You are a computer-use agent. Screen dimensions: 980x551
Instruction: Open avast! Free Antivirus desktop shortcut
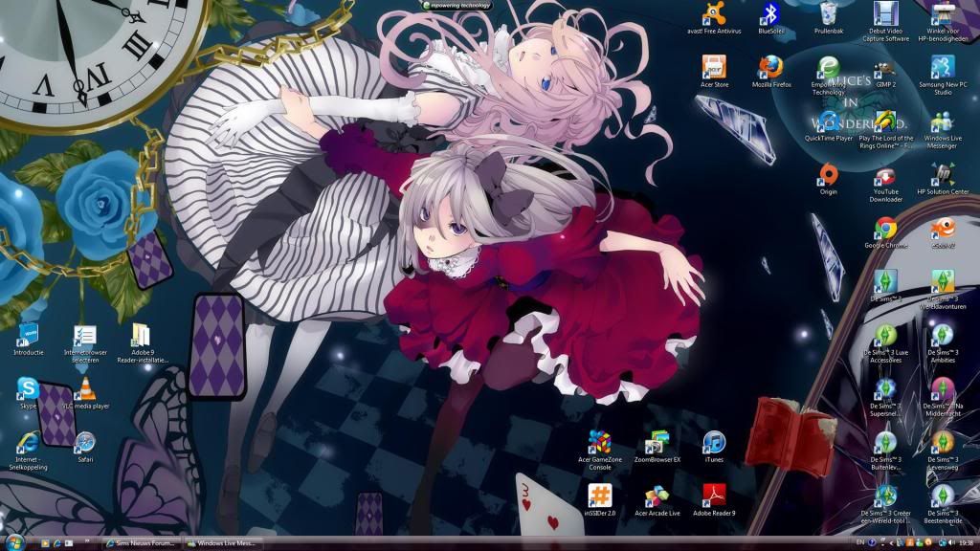coord(714,18)
